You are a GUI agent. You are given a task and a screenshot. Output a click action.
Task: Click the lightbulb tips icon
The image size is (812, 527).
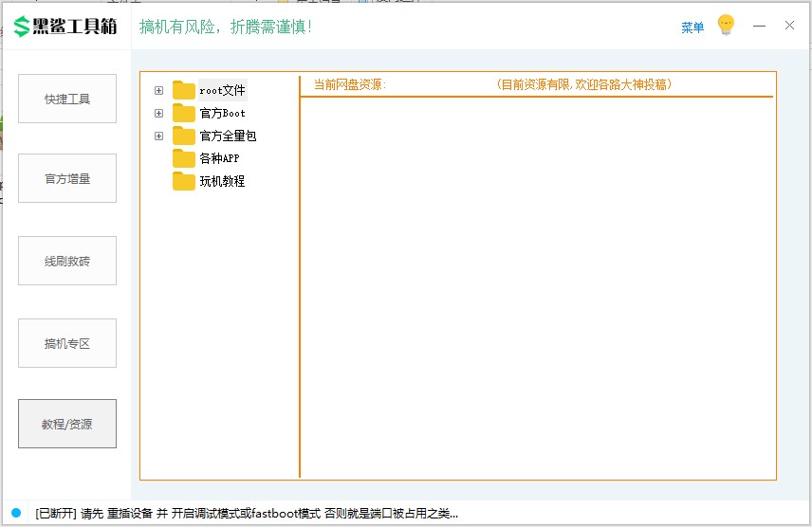pos(726,25)
